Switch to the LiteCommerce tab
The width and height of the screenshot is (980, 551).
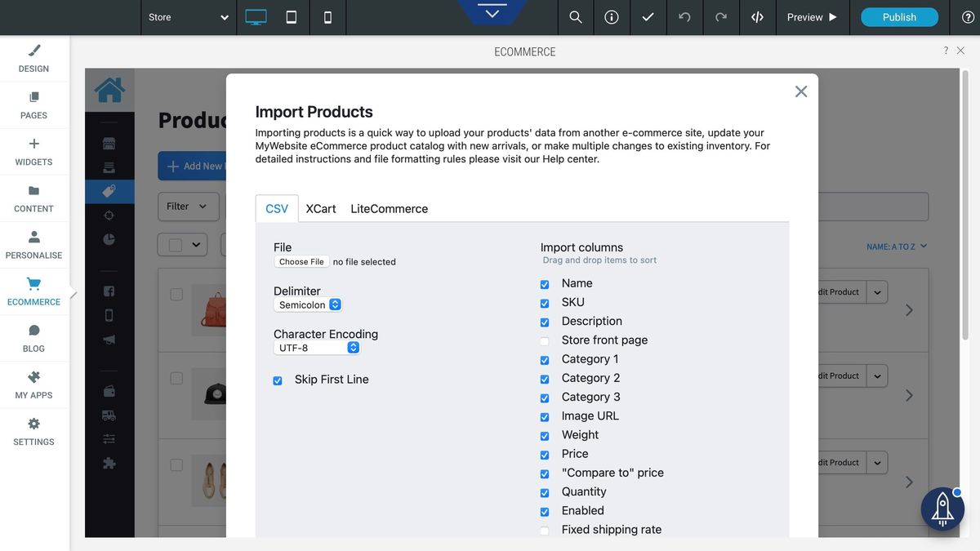pos(389,209)
